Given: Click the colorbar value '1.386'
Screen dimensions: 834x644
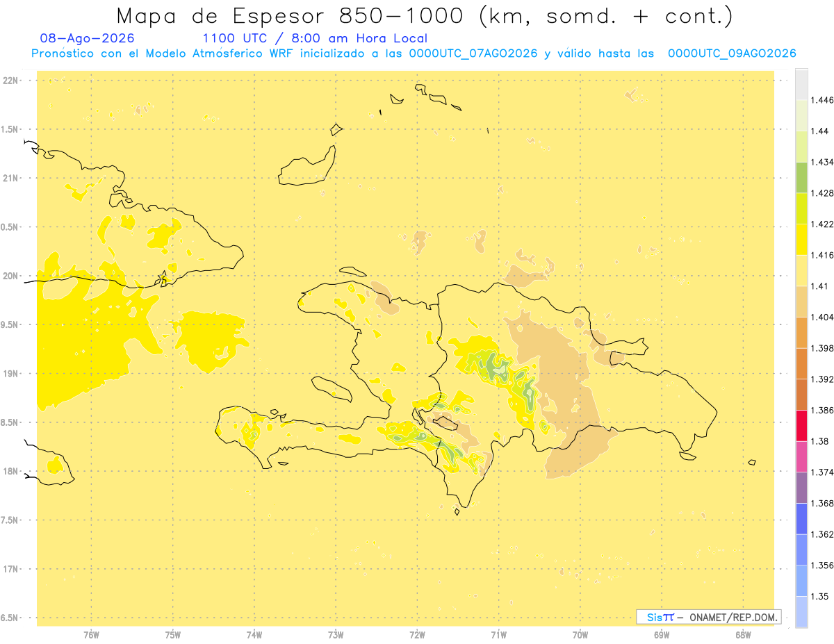Looking at the screenshot, I should (822, 410).
